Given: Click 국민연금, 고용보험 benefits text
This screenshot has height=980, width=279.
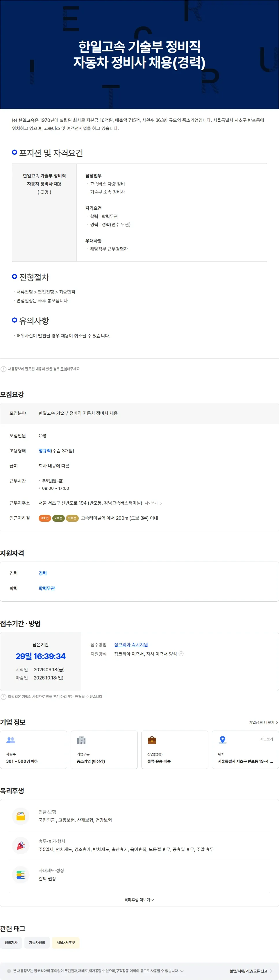Looking at the screenshot, I should [75, 820].
